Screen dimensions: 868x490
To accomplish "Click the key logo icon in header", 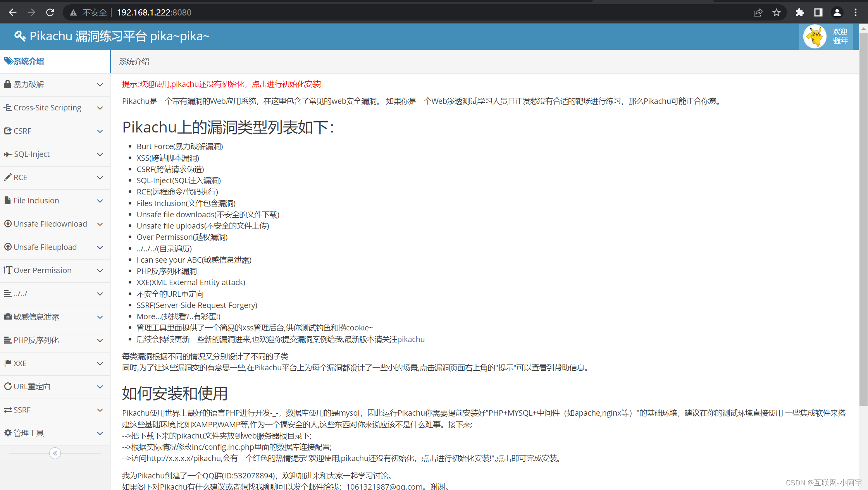I will click(20, 36).
